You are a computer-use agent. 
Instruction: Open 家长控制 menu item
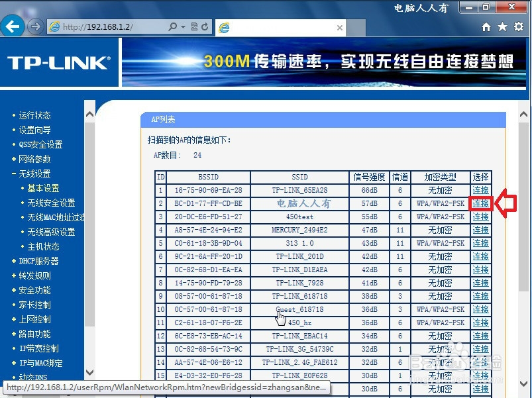(x=34, y=305)
